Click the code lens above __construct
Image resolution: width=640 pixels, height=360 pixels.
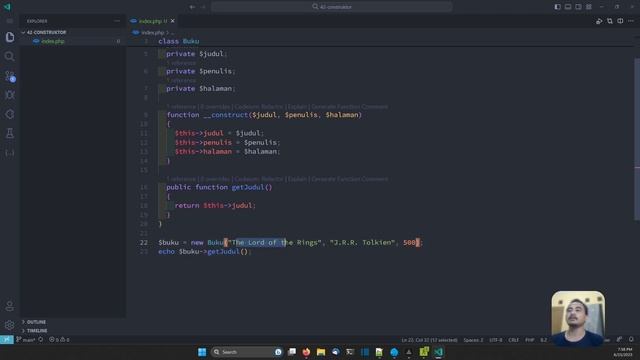pos(277,107)
